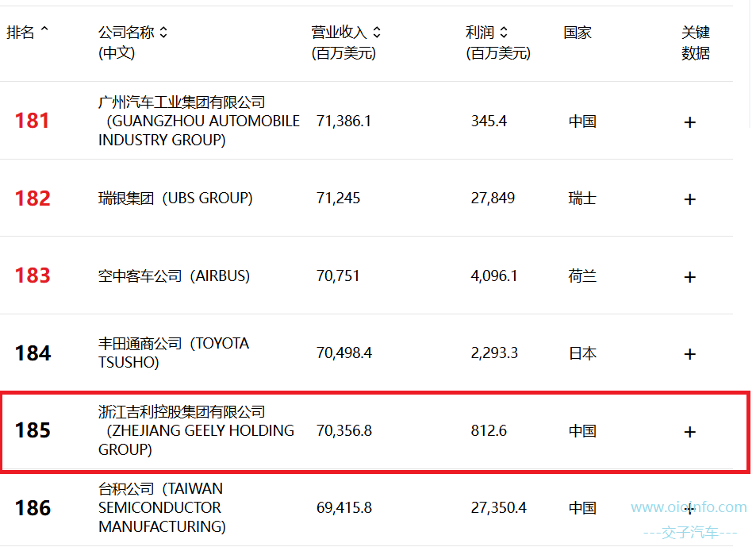
Task: Click country 中国 in Taiwan Semiconductor row
Action: click(582, 507)
